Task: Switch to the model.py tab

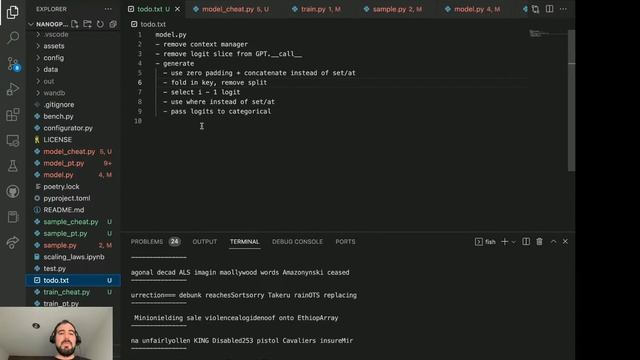Action: 472,9
